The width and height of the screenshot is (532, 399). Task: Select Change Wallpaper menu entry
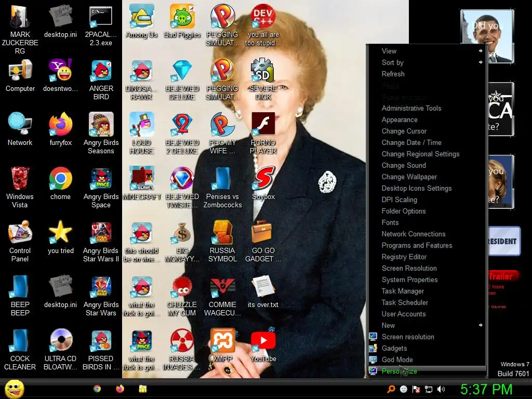tap(427, 177)
